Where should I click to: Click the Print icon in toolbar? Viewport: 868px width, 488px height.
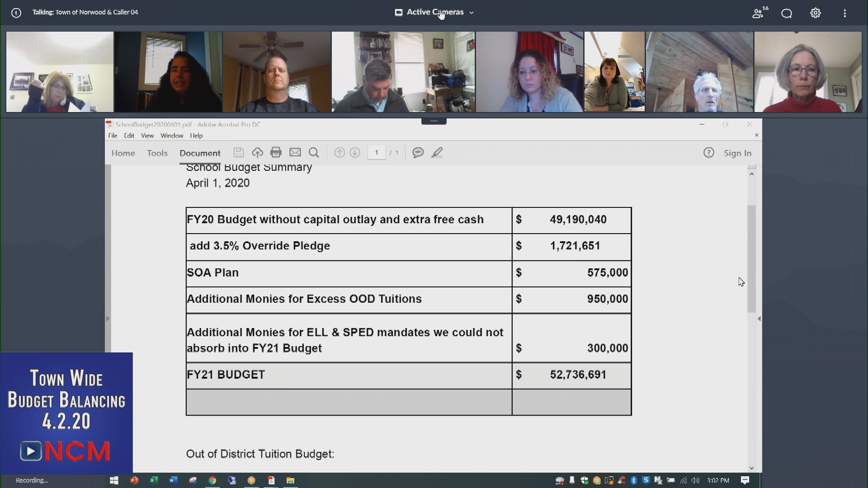point(276,153)
